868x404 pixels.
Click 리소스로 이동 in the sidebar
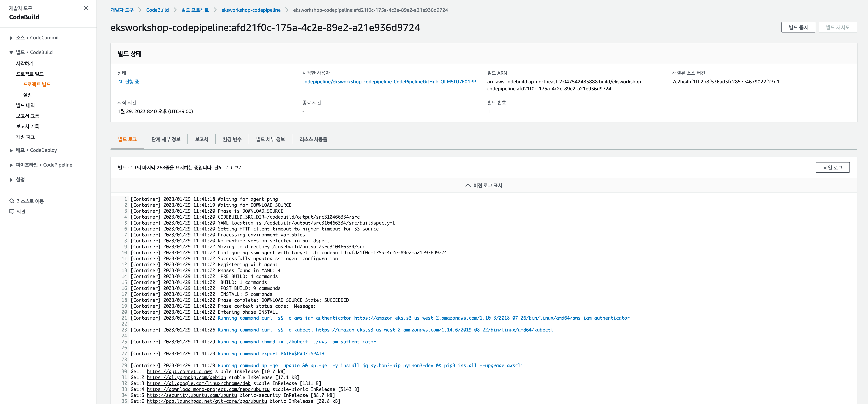[x=30, y=201]
